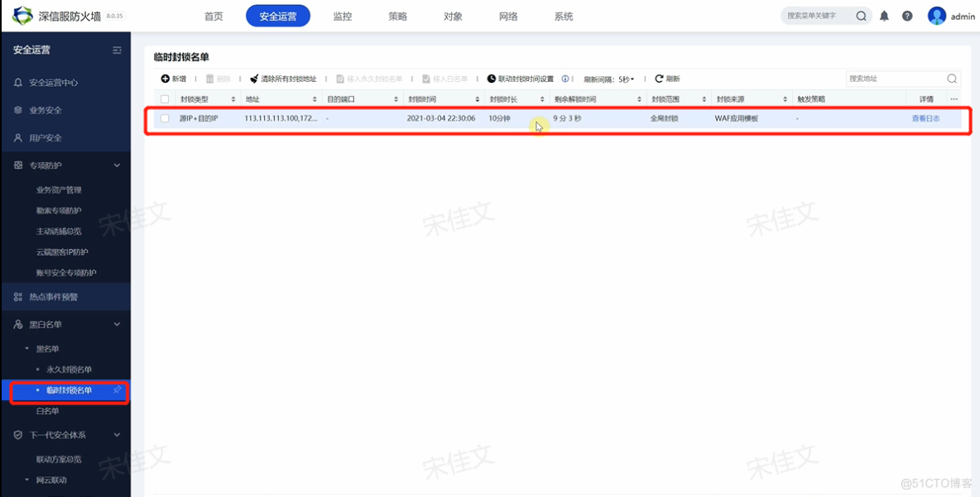
Task: Click the info icon beside 联动封锁时间设置
Action: [566, 79]
